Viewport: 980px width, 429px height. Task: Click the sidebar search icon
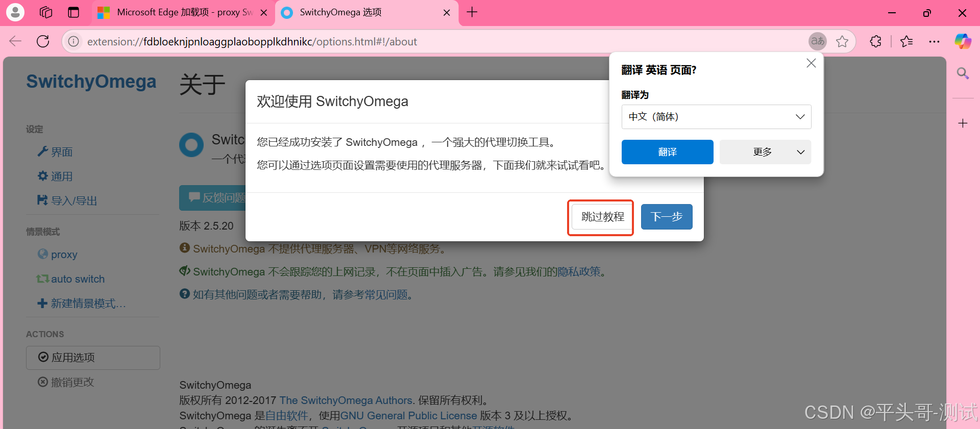pos(963,73)
